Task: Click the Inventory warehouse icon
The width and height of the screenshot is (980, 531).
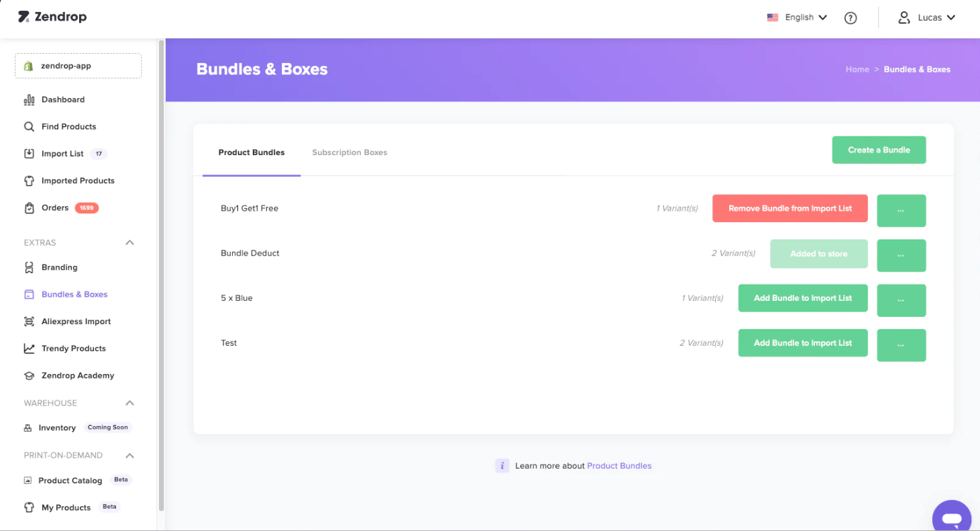Action: 28,428
